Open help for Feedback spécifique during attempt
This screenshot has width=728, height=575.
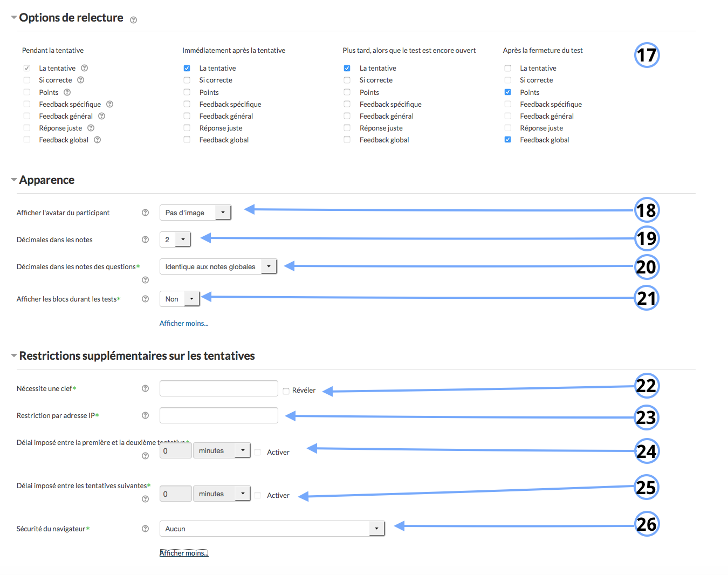109,104
